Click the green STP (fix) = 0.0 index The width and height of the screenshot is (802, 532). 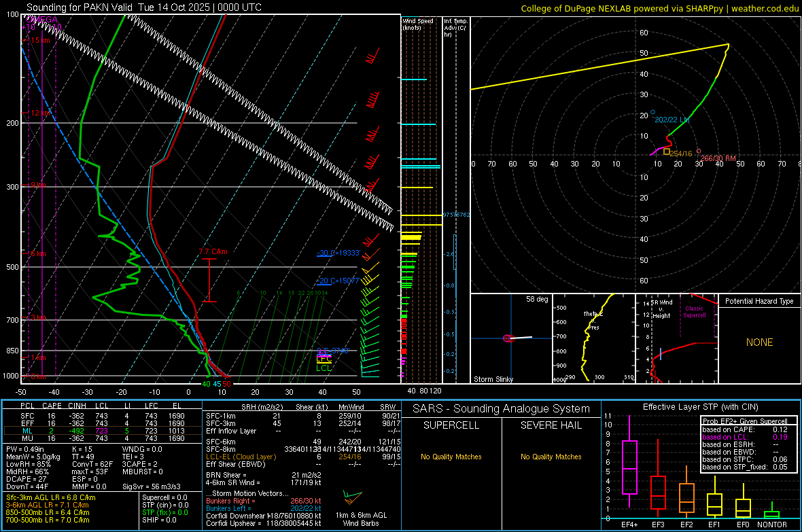point(164,512)
